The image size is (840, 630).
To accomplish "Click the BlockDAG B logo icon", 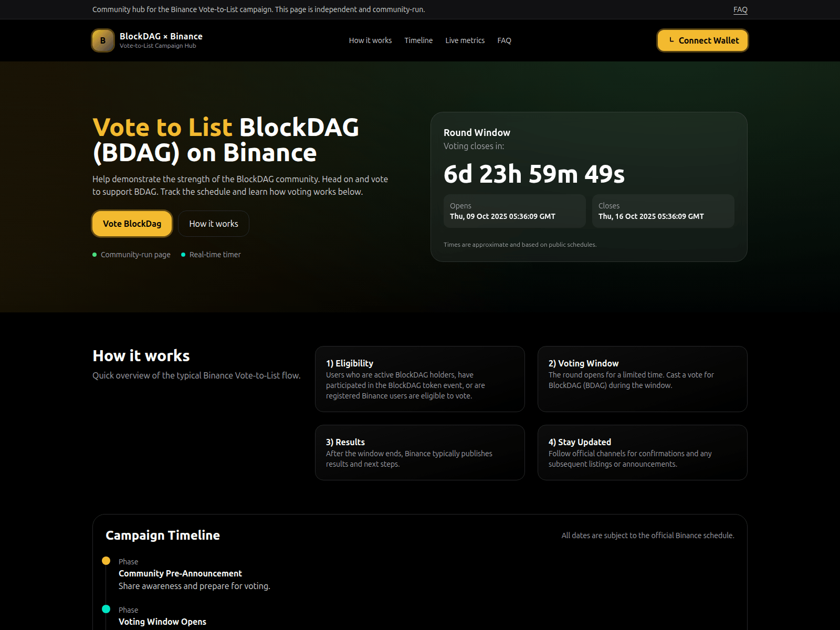I will (x=103, y=40).
